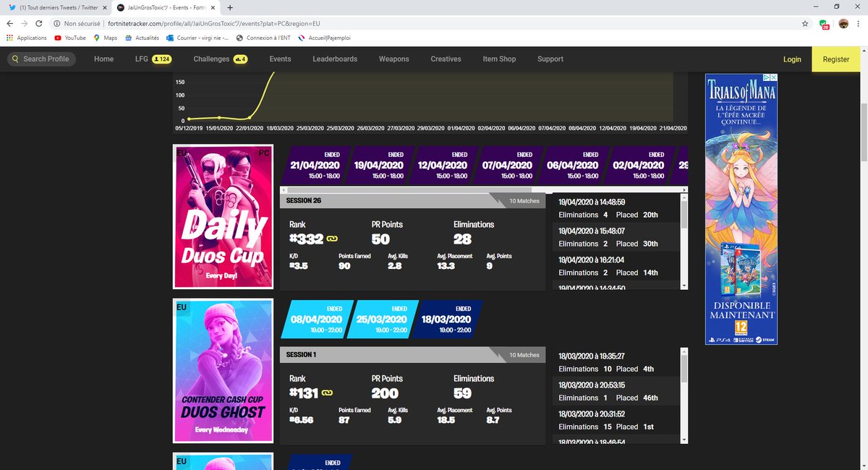Select the 19/04/2020 Daily Duos session
868x470 pixels.
click(x=380, y=165)
